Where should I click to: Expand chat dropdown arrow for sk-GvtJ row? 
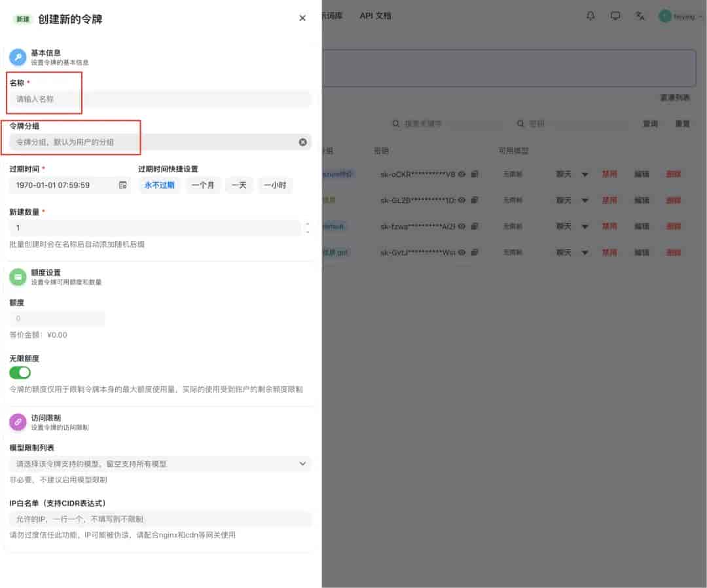click(585, 253)
